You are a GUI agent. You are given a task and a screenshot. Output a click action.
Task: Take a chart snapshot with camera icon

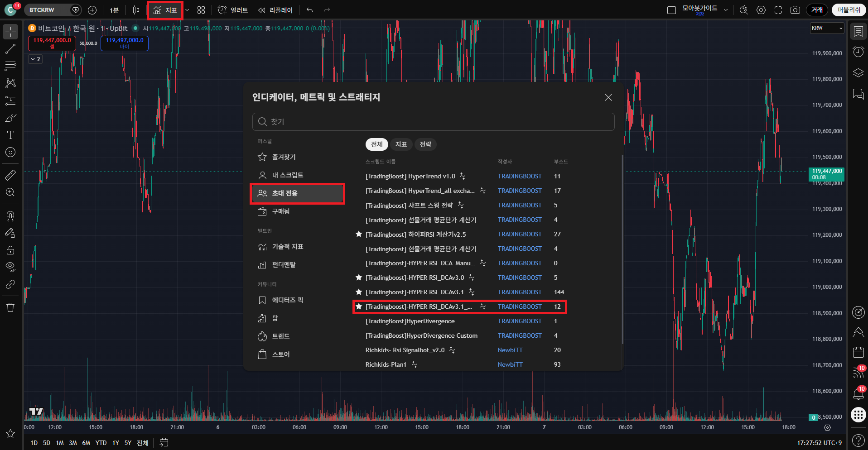[x=795, y=10]
